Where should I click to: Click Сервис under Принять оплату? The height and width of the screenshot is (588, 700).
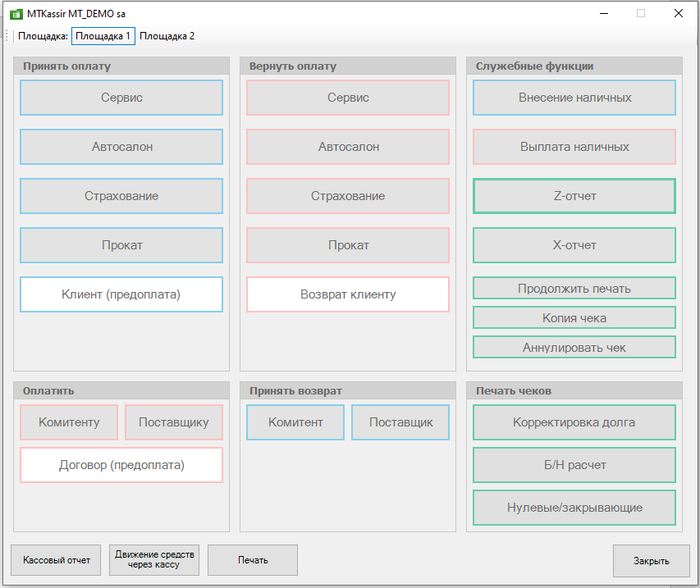[121, 98]
